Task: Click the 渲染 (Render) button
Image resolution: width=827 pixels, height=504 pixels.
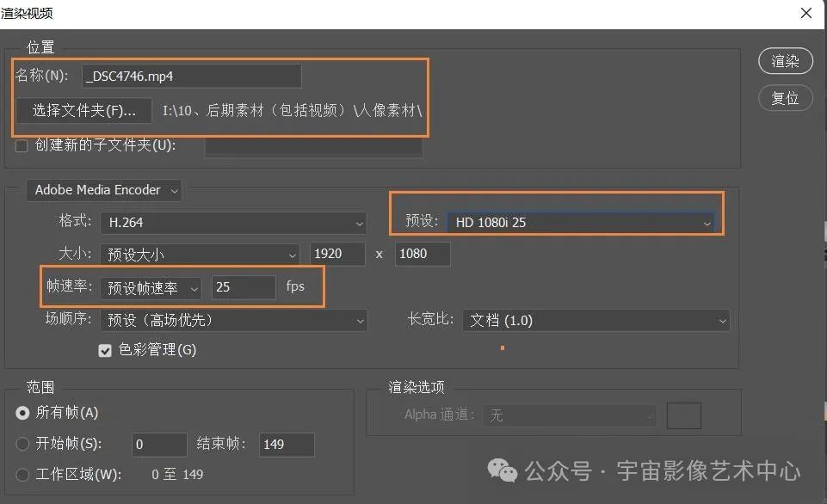Action: click(x=785, y=61)
